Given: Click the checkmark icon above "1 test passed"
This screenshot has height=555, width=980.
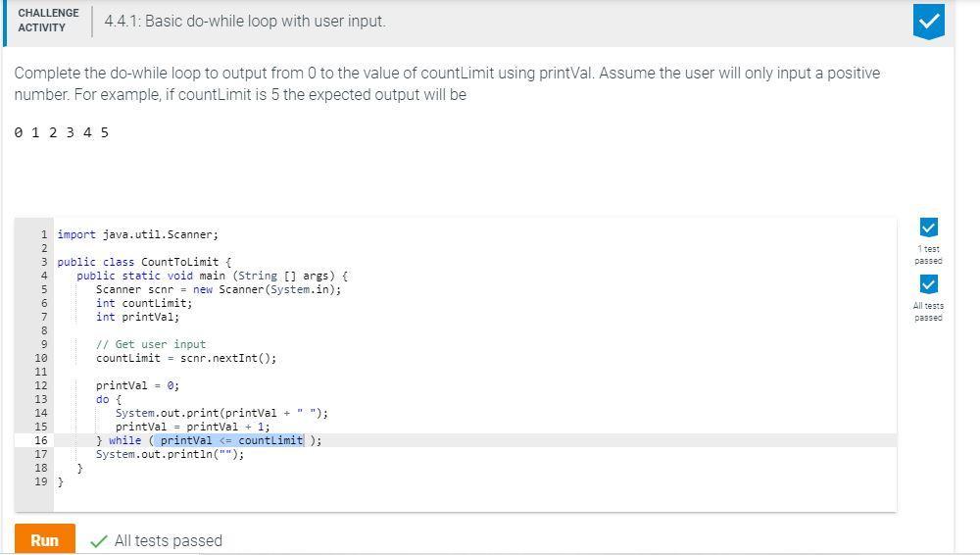Looking at the screenshot, I should [929, 227].
